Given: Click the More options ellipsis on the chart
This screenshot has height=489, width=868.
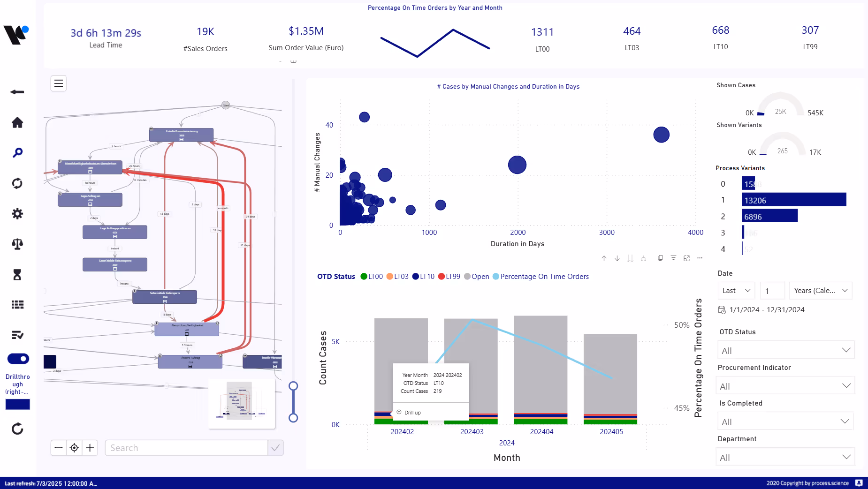Looking at the screenshot, I should 700,258.
